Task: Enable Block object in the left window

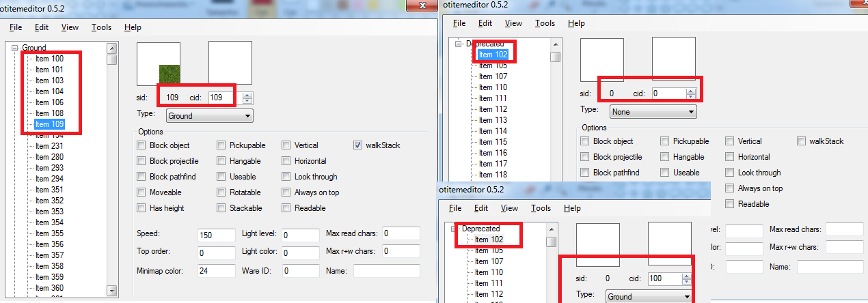Action: tap(141, 145)
